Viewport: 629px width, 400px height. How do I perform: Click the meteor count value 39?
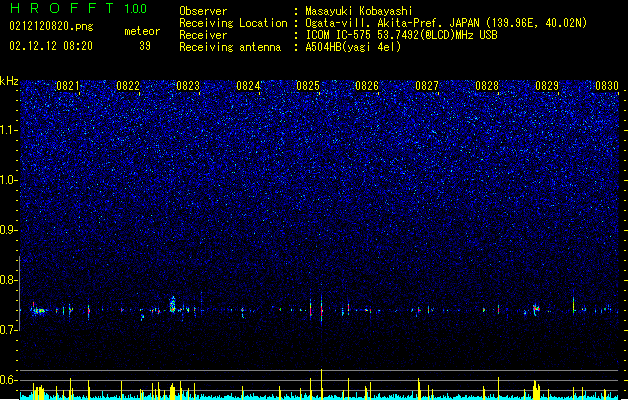click(x=145, y=46)
